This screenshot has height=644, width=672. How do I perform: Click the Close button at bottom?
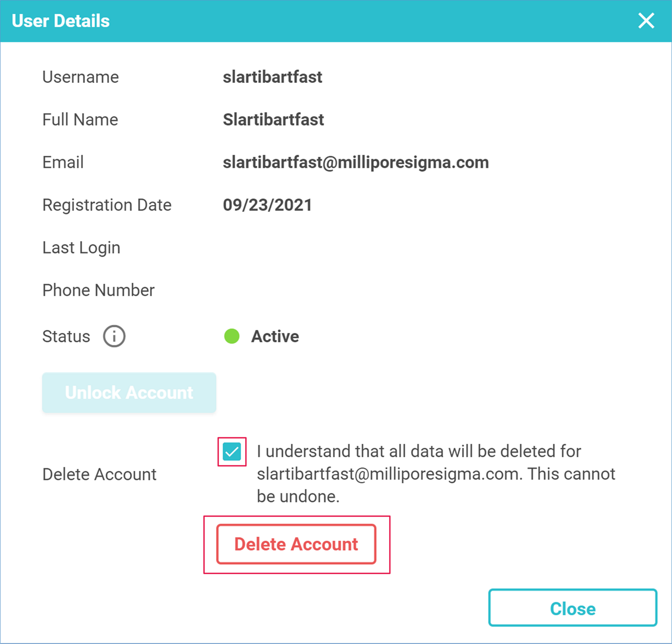pyautogui.click(x=572, y=608)
